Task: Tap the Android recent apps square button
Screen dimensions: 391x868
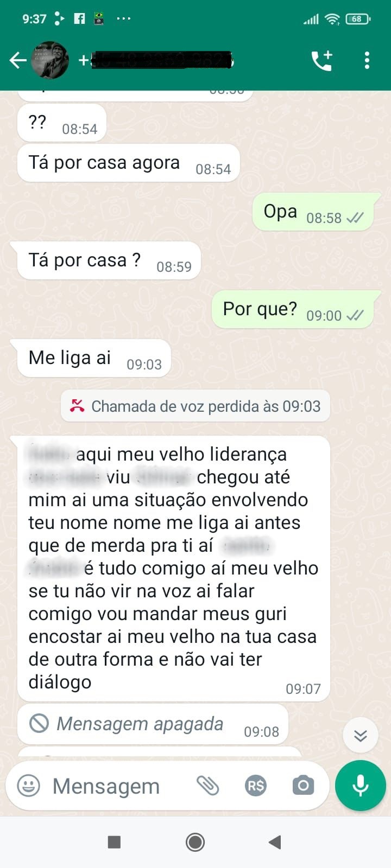Action: point(114,842)
